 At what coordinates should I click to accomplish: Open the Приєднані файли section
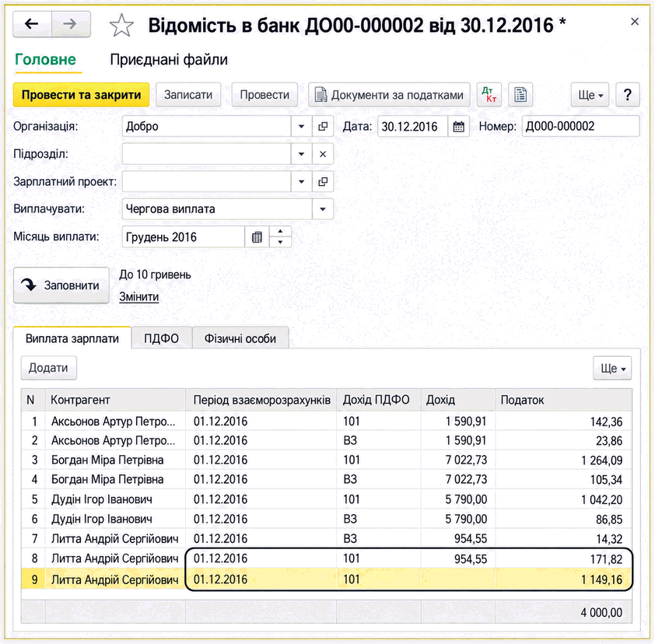(169, 60)
